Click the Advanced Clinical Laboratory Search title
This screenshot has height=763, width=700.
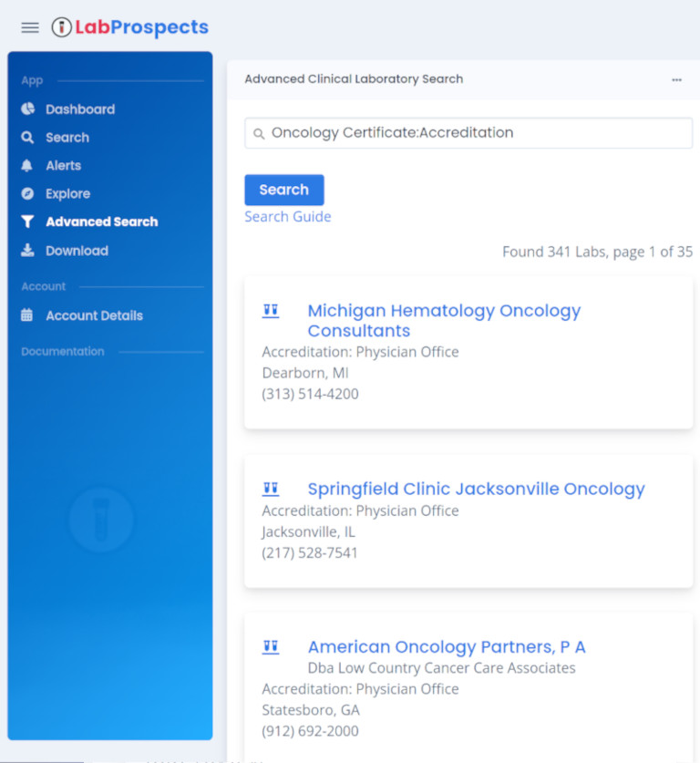[354, 78]
